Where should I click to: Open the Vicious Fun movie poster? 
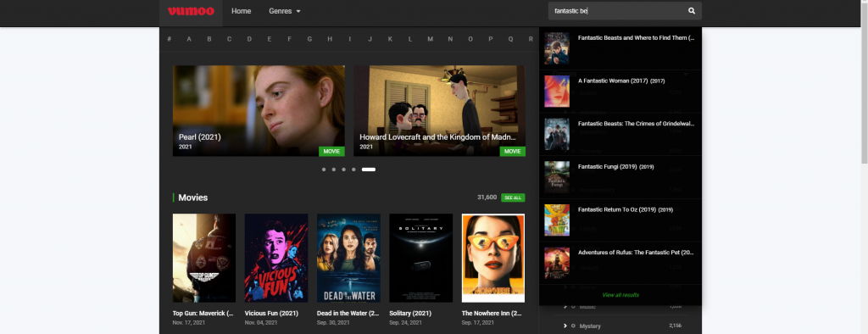pos(276,258)
